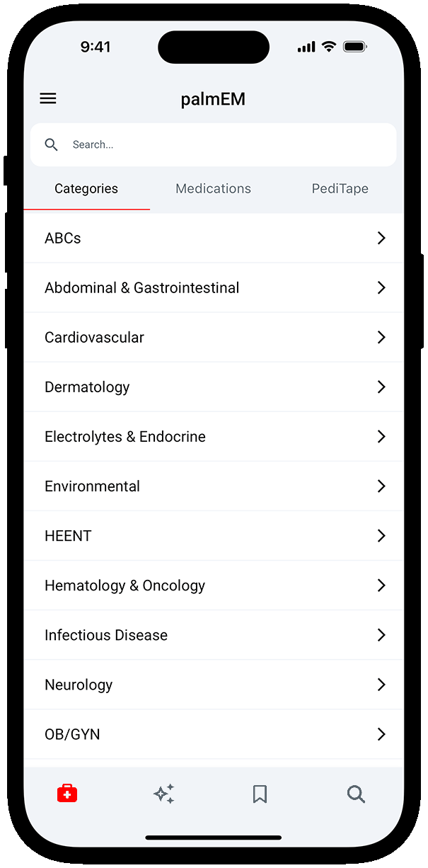Tap the battery icon in status bar
This screenshot has width=428, height=868.
[354, 47]
